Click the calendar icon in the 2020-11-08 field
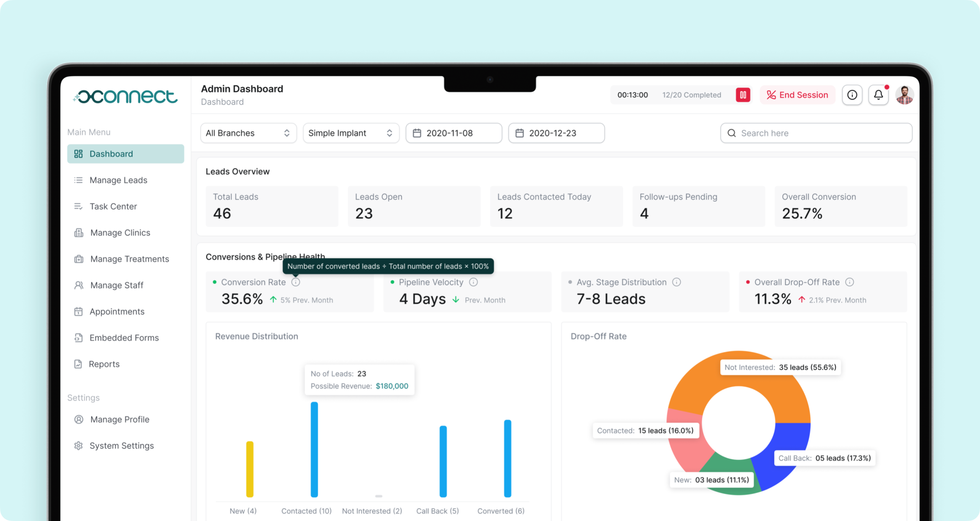Screen dimensions: 980x521 click(x=417, y=133)
